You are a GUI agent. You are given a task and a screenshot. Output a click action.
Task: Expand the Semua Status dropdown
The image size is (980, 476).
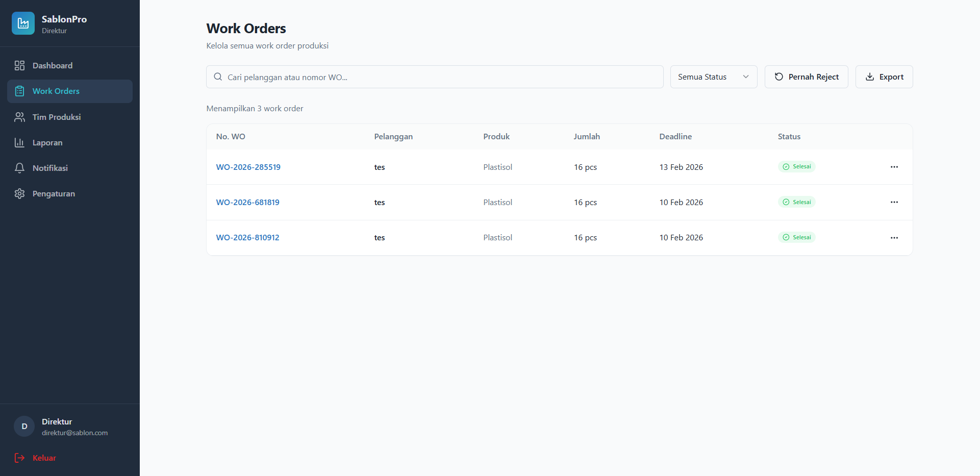[714, 77]
